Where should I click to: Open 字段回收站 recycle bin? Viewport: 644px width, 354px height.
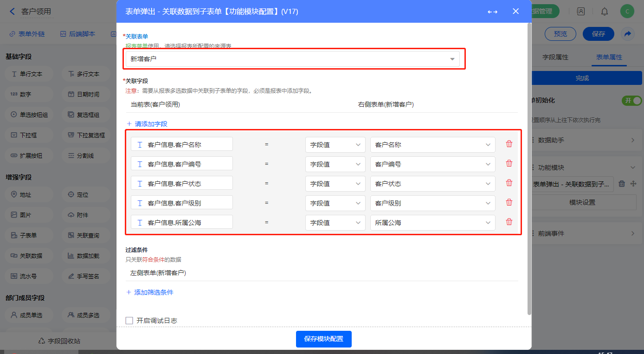(59, 341)
